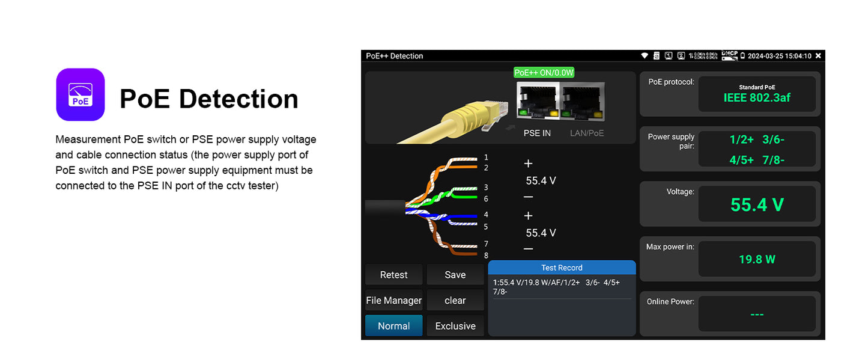Tap the network monitor 2 icon
The height and width of the screenshot is (356, 868).
coord(681,56)
